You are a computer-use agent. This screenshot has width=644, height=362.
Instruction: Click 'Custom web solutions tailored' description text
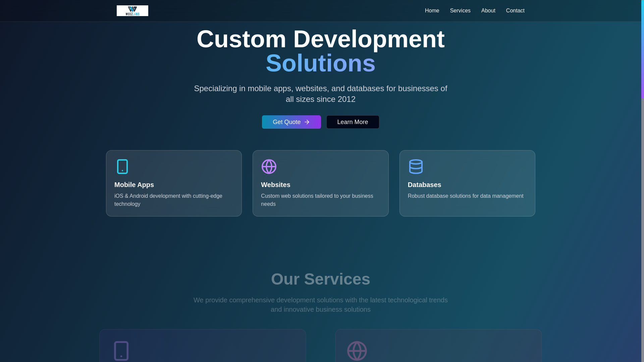click(x=317, y=200)
